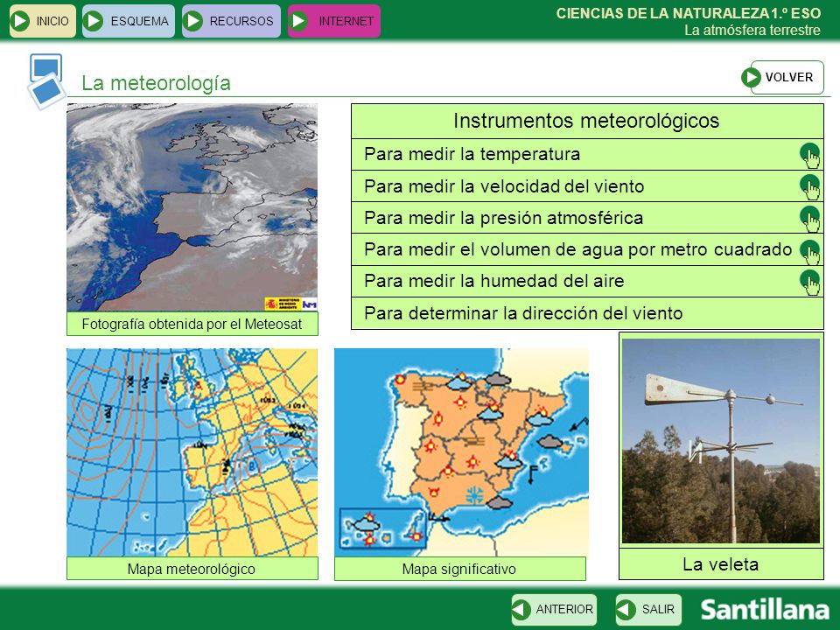Screen dimensions: 840x630
Task: Click the back arrow icon on SALIR
Action: pyautogui.click(x=626, y=609)
